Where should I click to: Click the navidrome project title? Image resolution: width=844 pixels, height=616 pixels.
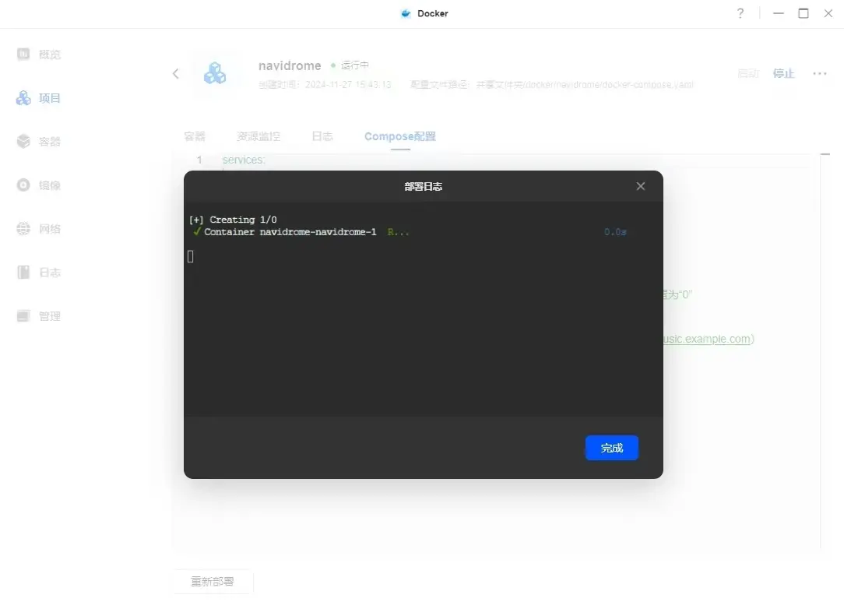pyautogui.click(x=290, y=65)
